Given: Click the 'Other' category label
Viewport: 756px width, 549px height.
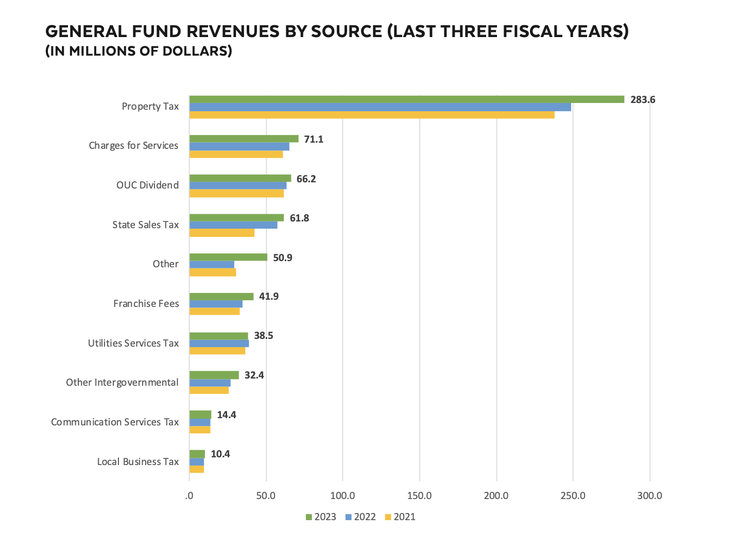Looking at the screenshot, I should coord(165,264).
